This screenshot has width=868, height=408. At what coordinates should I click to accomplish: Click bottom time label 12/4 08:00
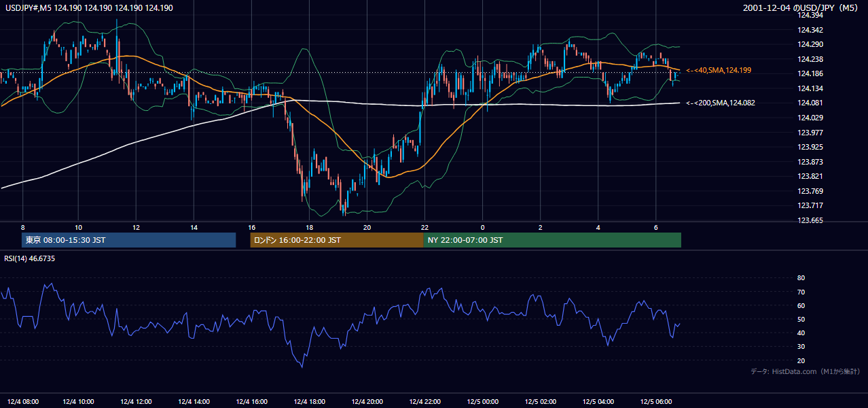coord(22,402)
